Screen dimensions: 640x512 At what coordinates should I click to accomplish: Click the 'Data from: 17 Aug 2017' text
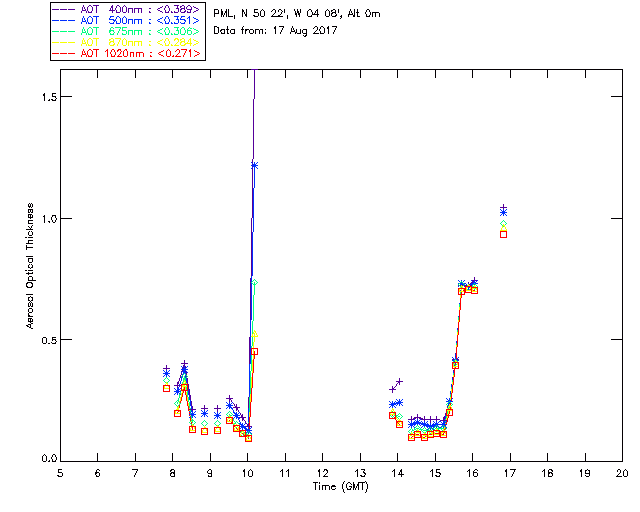point(275,30)
